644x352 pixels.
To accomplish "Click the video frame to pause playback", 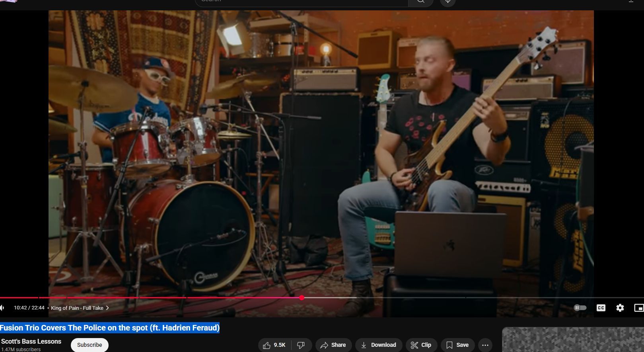I will (x=321, y=159).
